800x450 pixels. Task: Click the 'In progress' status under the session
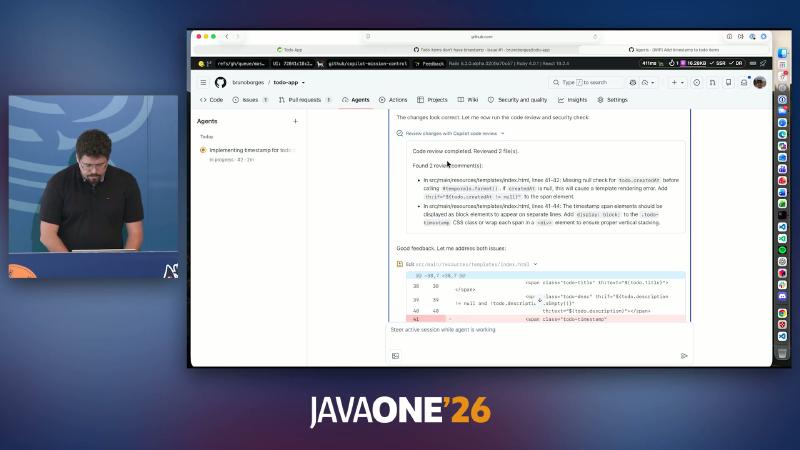(221, 160)
